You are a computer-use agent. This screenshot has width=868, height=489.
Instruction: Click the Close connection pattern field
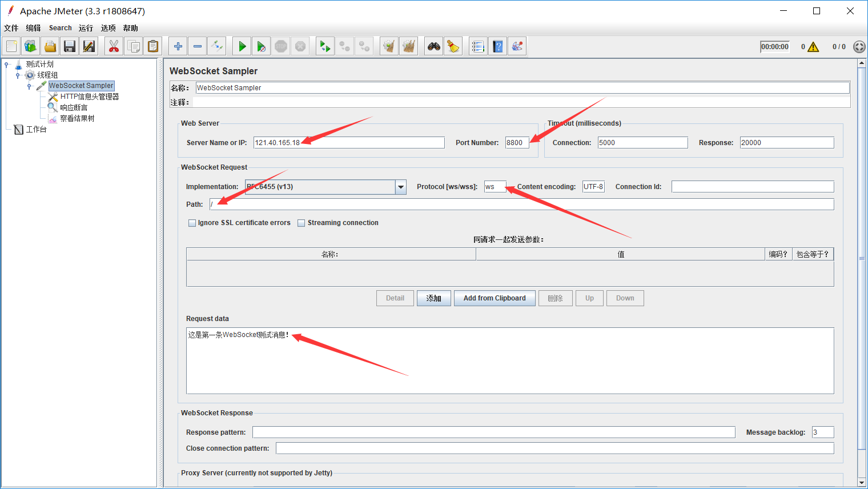coord(555,448)
